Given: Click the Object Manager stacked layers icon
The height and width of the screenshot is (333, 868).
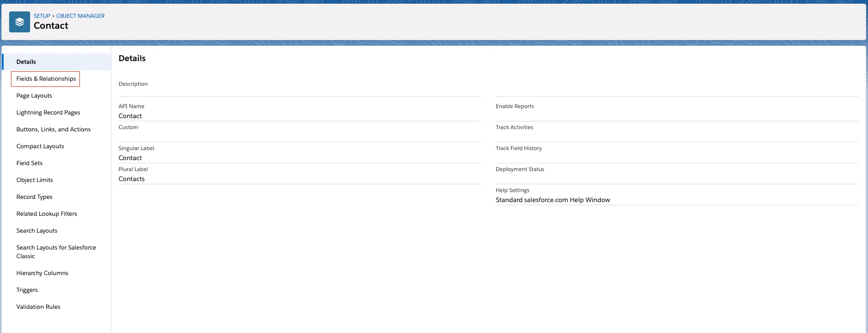Looking at the screenshot, I should pyautogui.click(x=20, y=22).
